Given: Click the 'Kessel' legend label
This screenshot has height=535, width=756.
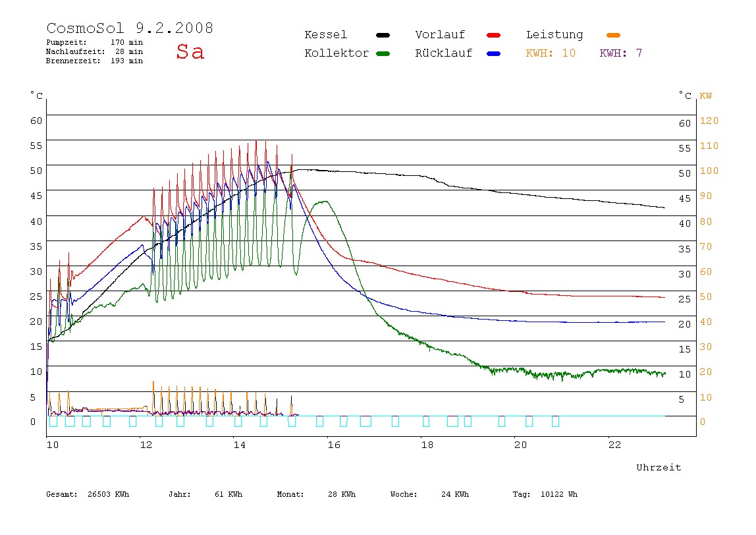Looking at the screenshot, I should click(x=325, y=35).
